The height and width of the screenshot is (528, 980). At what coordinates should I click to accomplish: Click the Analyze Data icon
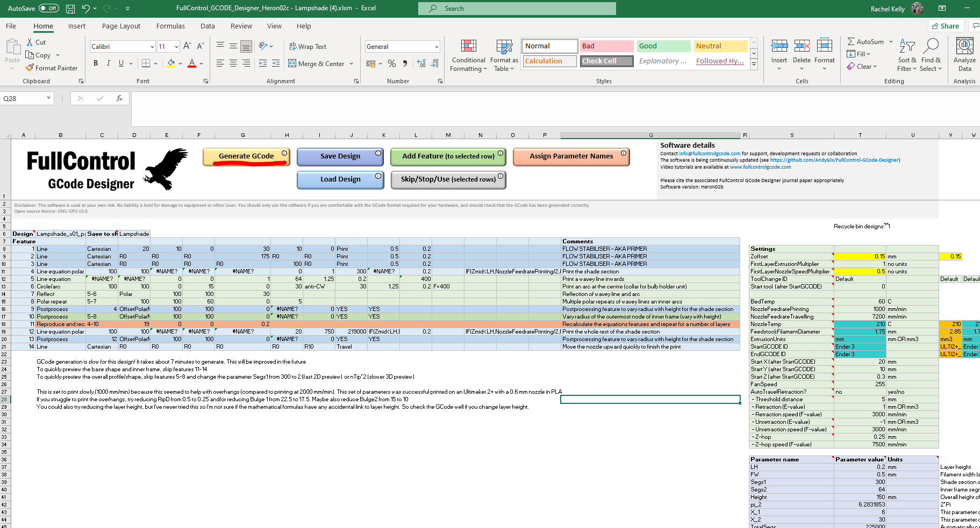(x=964, y=46)
